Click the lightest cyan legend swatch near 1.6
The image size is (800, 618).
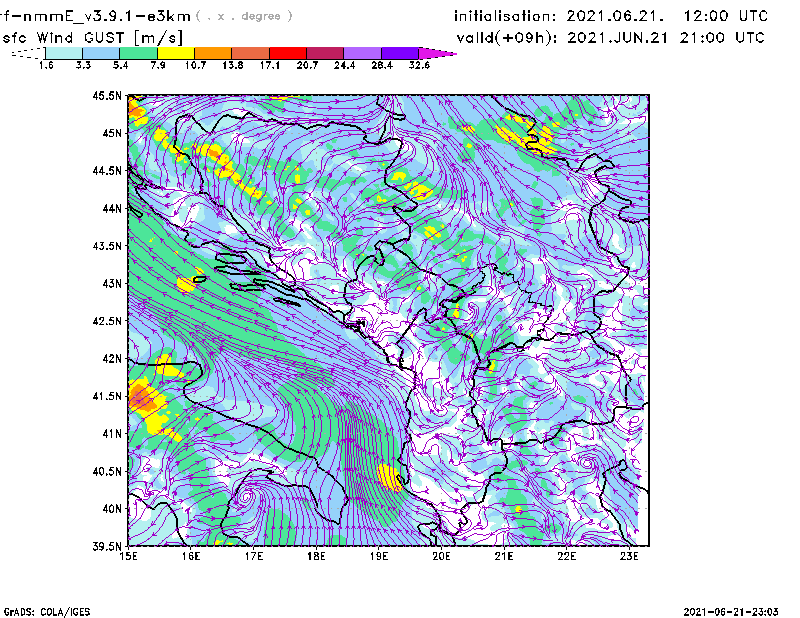[x=64, y=53]
